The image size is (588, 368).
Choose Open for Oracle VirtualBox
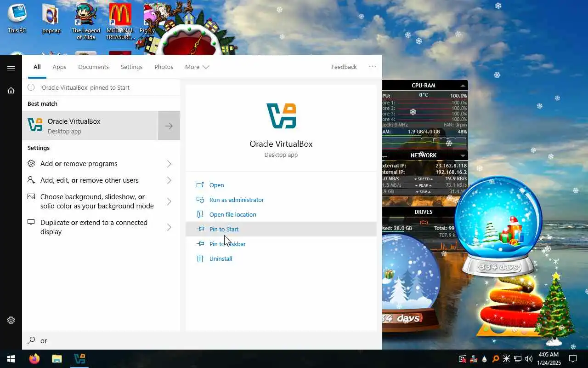(x=281, y=185)
